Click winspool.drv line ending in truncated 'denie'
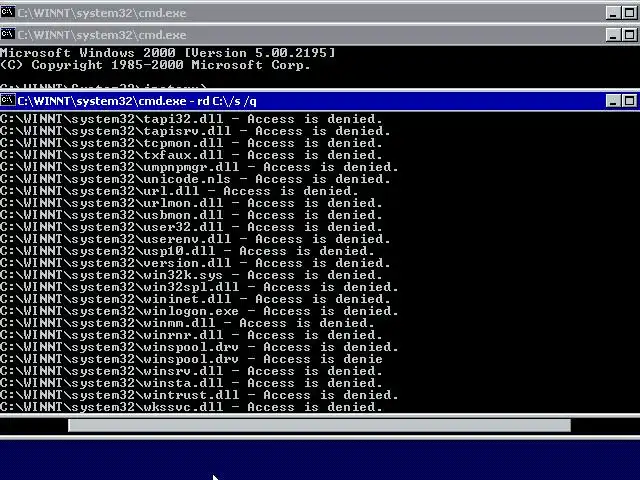The image size is (640, 480). pyautogui.click(x=191, y=359)
